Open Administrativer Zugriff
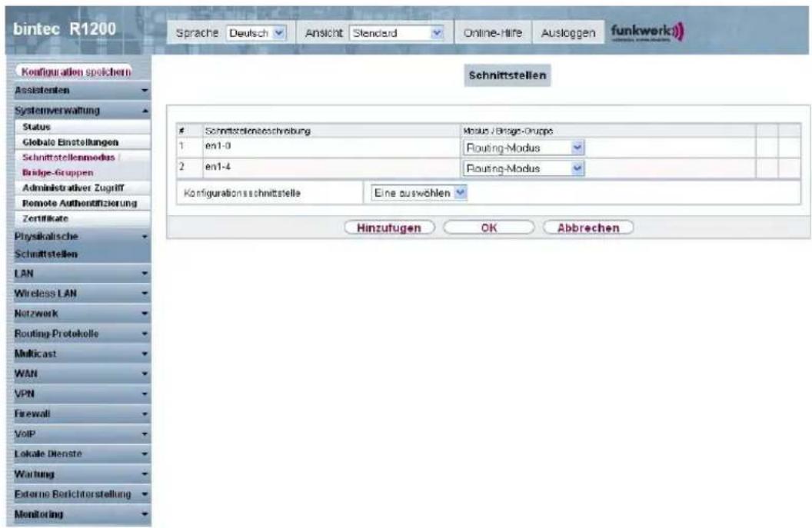This screenshot has height=528, width=812. 83,188
